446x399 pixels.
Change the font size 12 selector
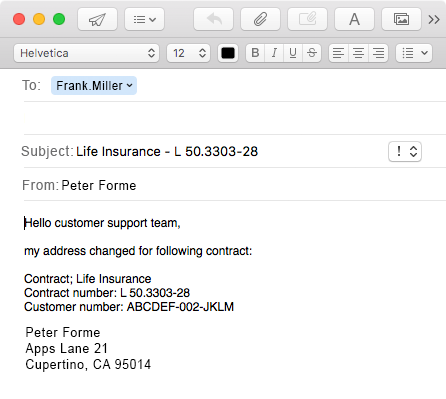coord(188,53)
